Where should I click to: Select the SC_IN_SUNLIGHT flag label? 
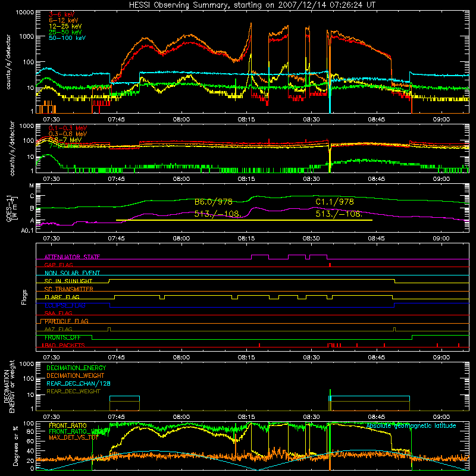pyautogui.click(x=68, y=281)
